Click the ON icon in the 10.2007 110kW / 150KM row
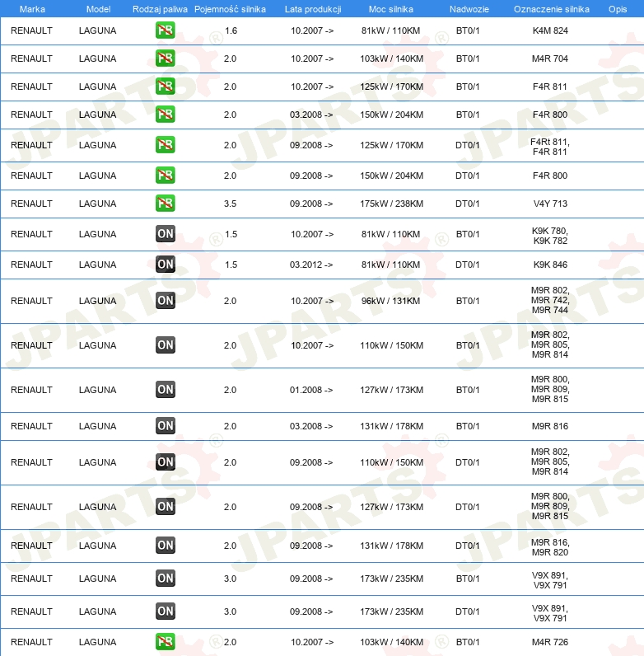Screen dimensions: 644x656 [x=166, y=345]
